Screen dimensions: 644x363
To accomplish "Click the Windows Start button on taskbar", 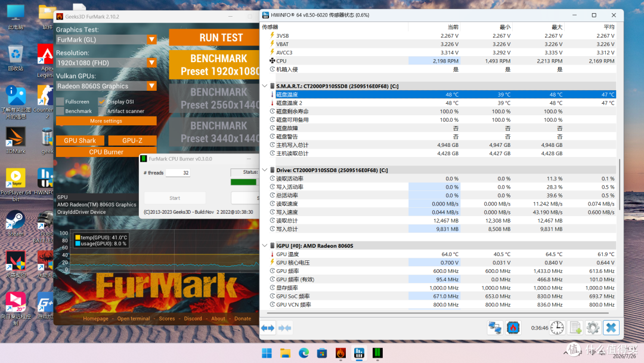I will tap(267, 353).
